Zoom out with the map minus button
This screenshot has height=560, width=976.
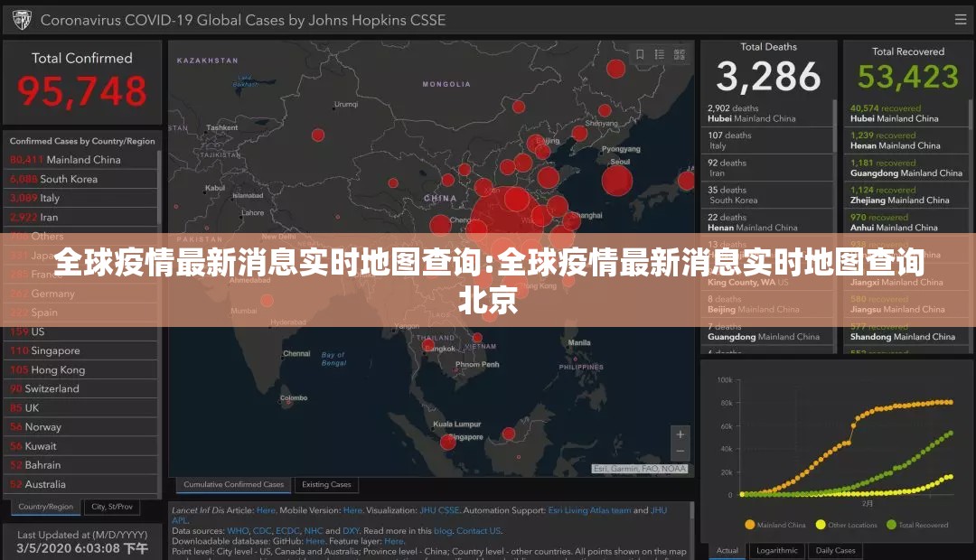680,452
